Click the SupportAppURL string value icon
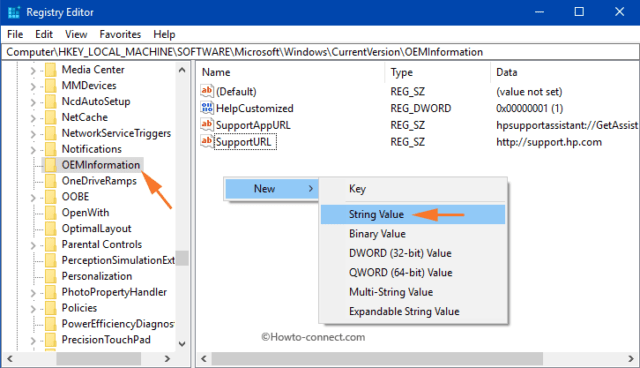Viewport: 640px width, 368px height. 207,124
